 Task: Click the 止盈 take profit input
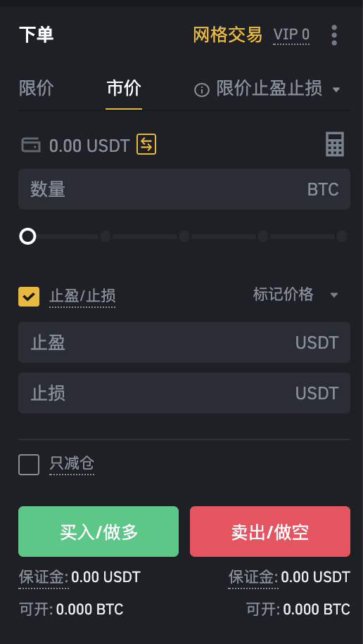tap(184, 342)
